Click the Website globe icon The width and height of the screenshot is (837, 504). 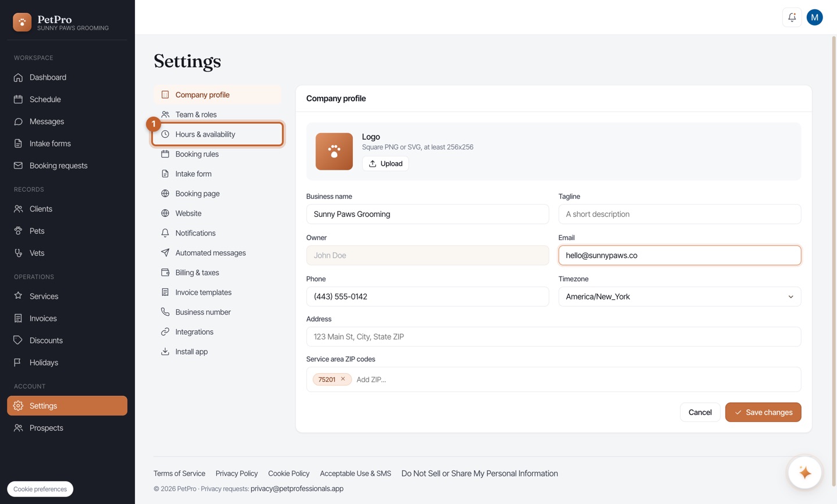pyautogui.click(x=165, y=213)
